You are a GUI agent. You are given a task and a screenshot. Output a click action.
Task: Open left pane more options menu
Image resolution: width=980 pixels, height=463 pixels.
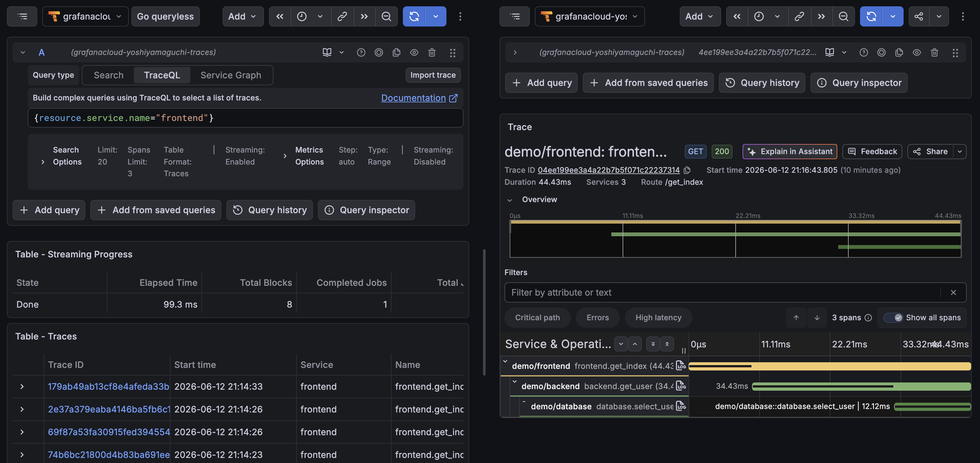tap(460, 16)
